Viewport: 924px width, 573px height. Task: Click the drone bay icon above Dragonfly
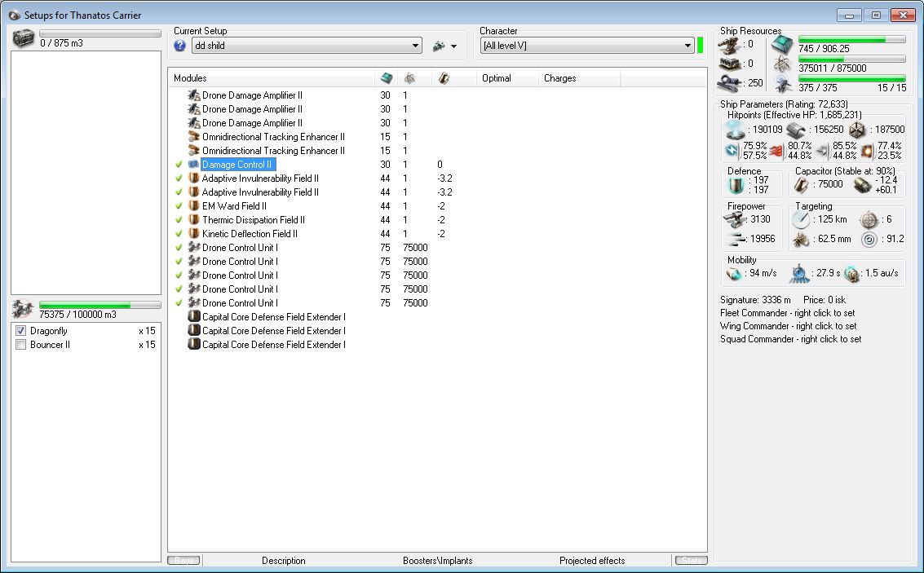[22, 309]
